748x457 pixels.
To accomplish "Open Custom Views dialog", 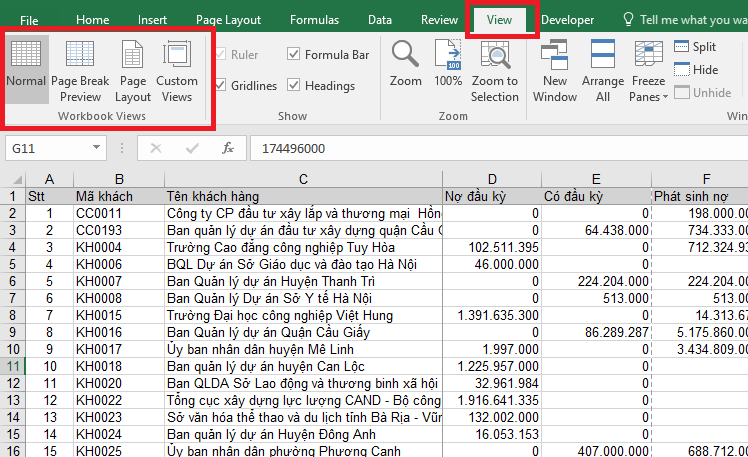I will click(x=177, y=70).
